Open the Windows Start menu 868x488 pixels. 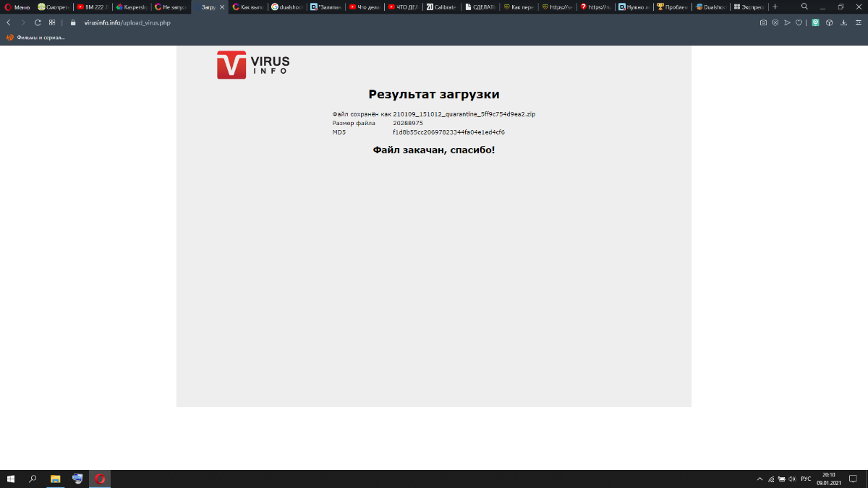(11, 479)
